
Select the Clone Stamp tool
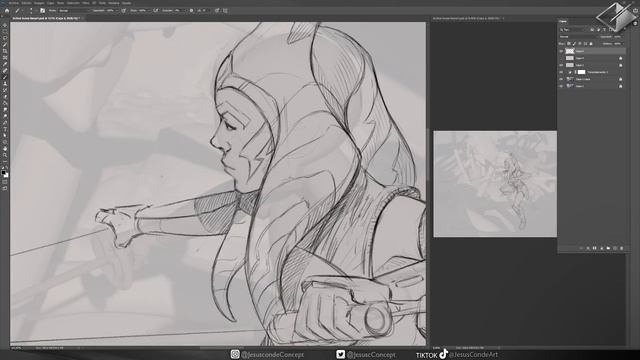coord(5,84)
